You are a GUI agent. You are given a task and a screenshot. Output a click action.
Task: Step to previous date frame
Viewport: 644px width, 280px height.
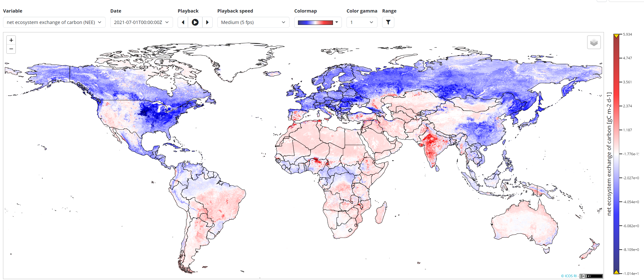(x=183, y=22)
